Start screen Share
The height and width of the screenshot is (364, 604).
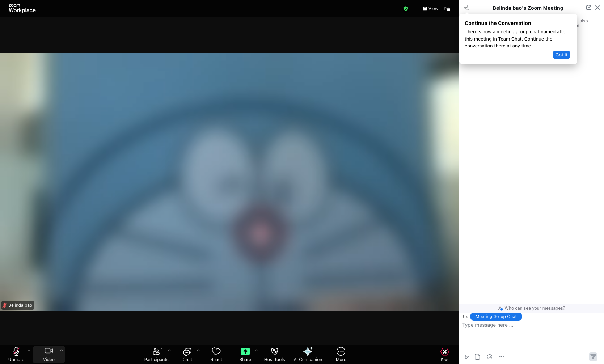(x=245, y=354)
